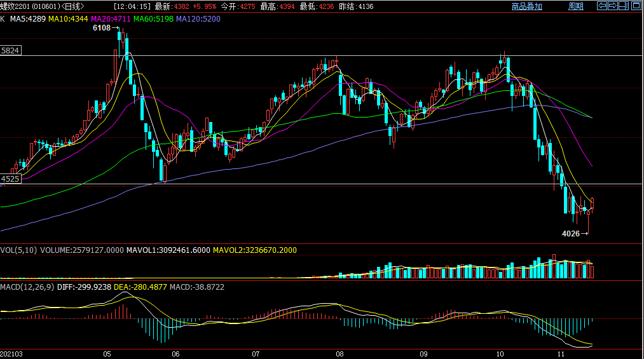Viewport: 644px width, 359px height.
Task: Click the DIFF:-299.9238 value
Action: coord(84,287)
